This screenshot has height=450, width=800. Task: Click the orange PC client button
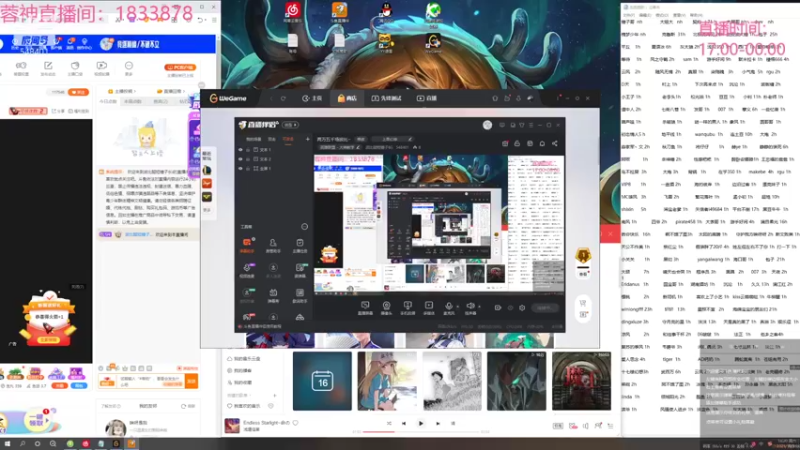pos(180,67)
